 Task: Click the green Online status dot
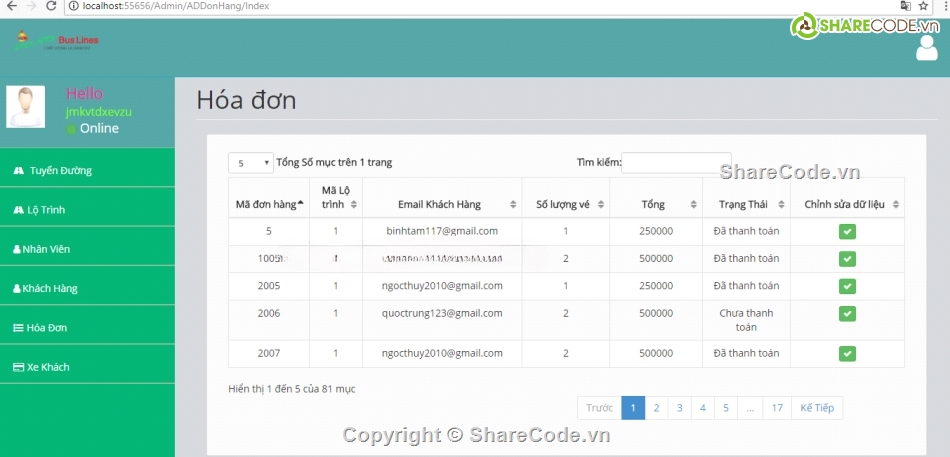71,129
